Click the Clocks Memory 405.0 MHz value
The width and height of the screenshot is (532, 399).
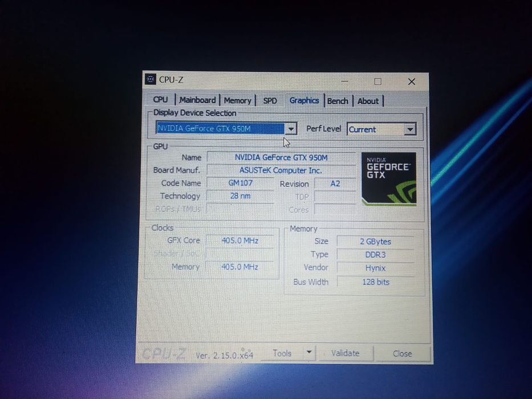click(x=240, y=267)
